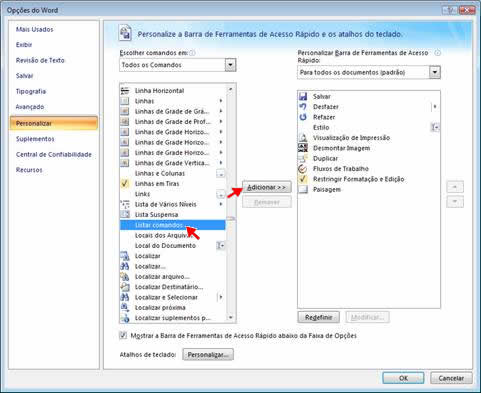The height and width of the screenshot is (393, 481).
Task: Click the Linha Horizontal icon
Action: click(125, 90)
